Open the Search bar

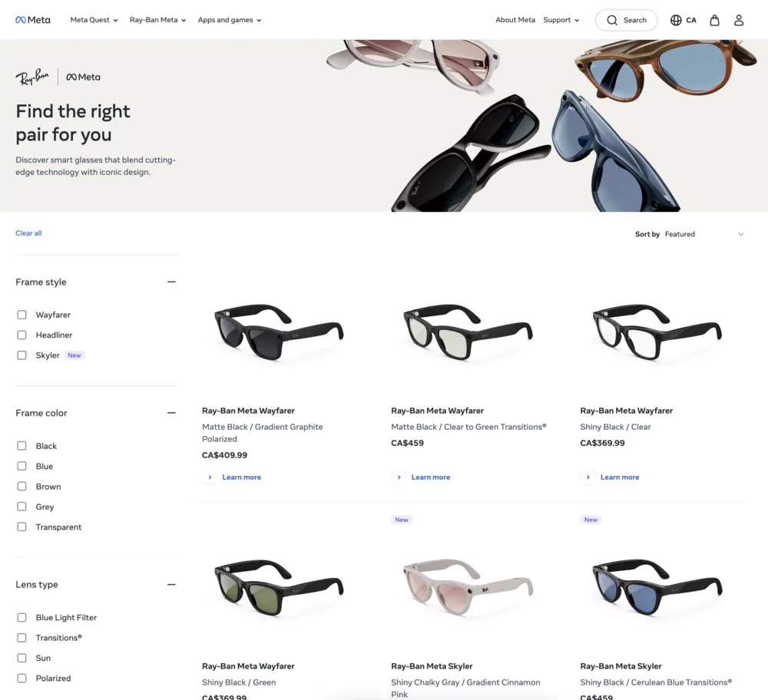[x=626, y=19]
